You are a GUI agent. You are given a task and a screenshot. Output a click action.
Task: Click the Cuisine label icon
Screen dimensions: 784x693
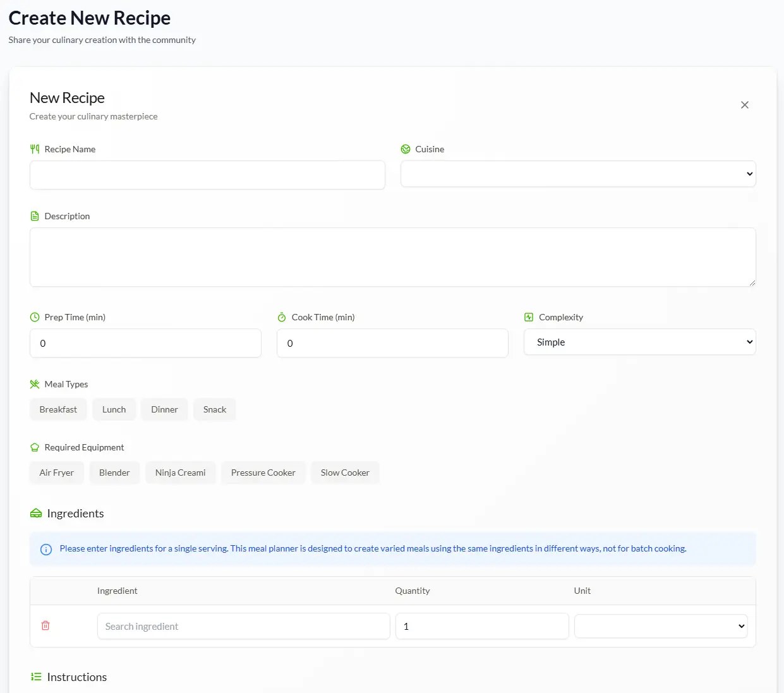tap(406, 149)
